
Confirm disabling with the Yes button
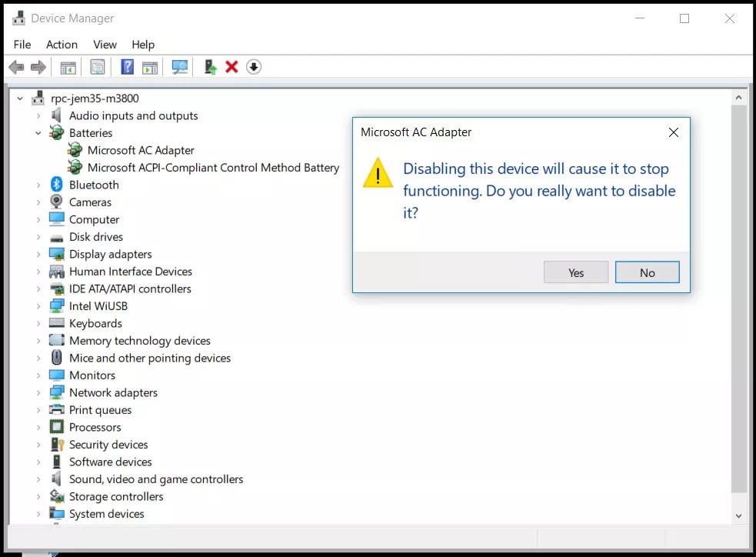(x=576, y=272)
